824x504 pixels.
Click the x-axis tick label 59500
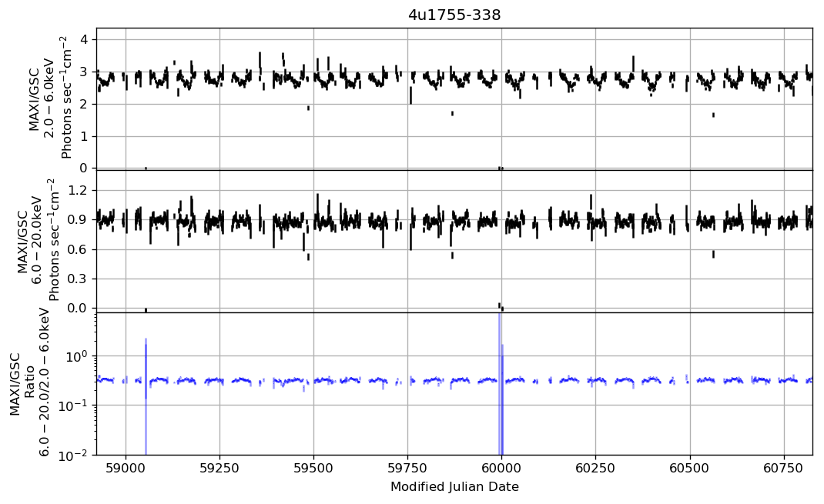point(313,468)
